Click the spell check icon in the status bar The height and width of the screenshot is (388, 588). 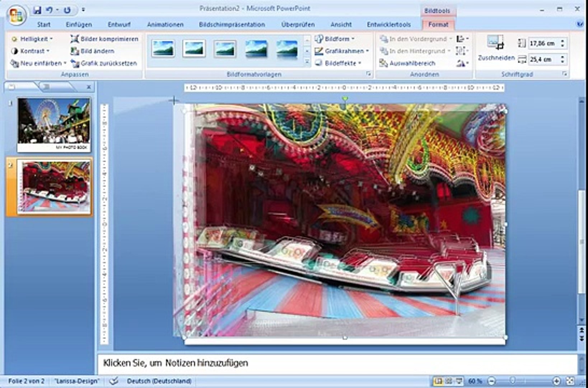coord(114,381)
